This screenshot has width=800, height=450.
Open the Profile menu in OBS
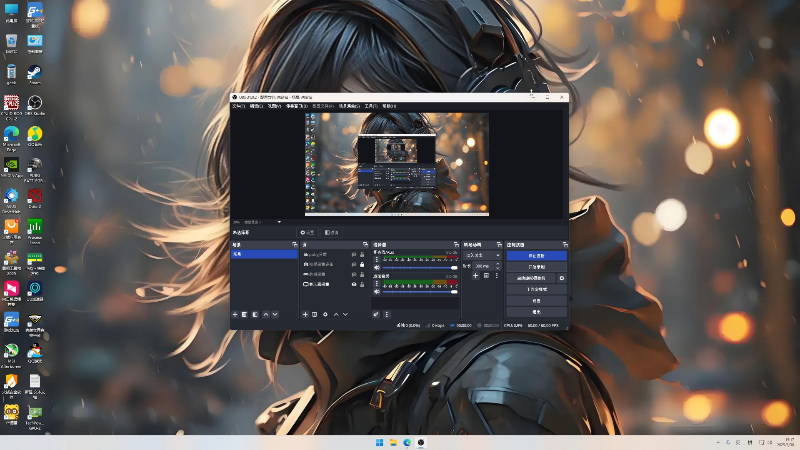pyautogui.click(x=323, y=106)
